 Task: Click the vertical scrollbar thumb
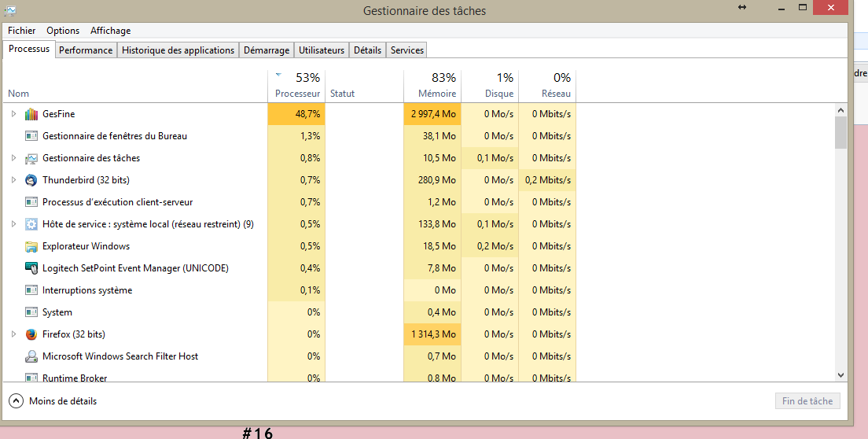point(841,133)
